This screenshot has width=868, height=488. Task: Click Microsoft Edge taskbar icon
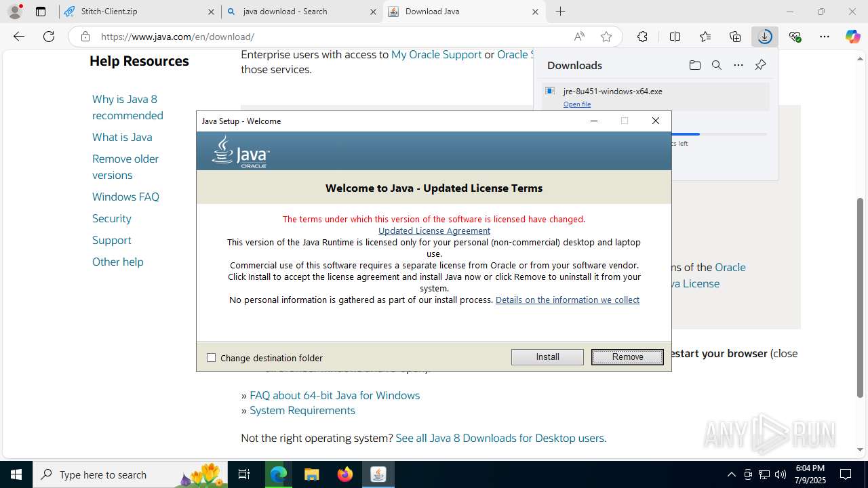coord(278,474)
